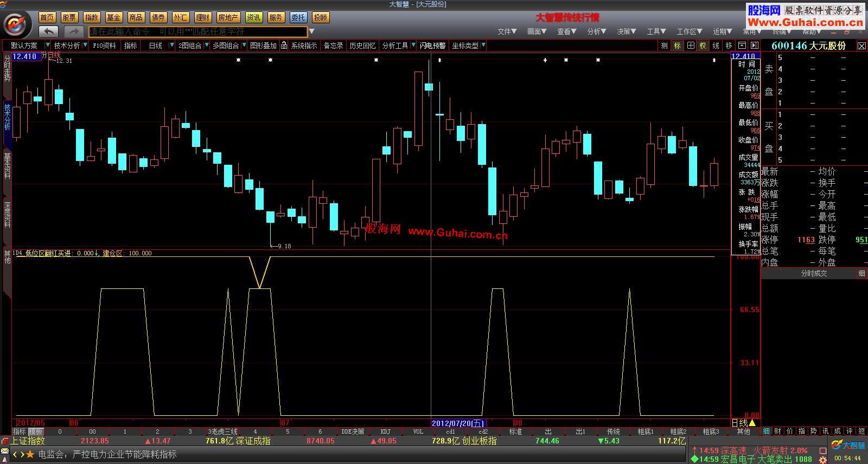This screenshot has height=464, width=868.
Task: Expand the 2图组合 dropdown arrow
Action: click(207, 46)
